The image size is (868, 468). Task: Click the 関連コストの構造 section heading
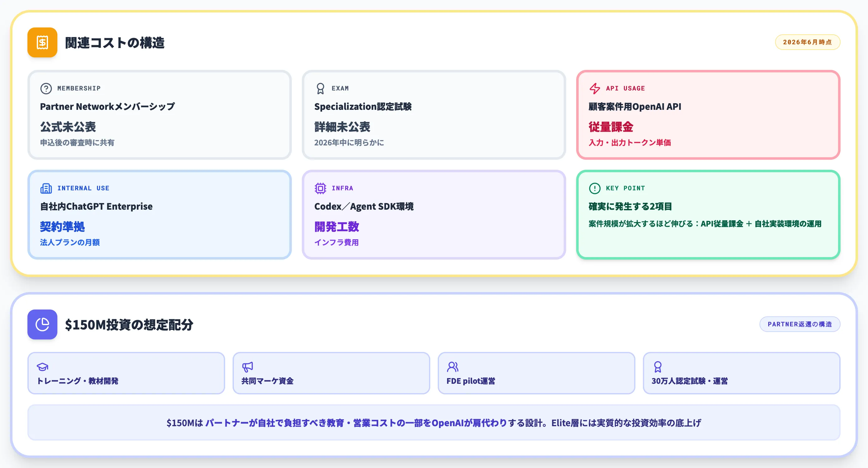pos(114,42)
